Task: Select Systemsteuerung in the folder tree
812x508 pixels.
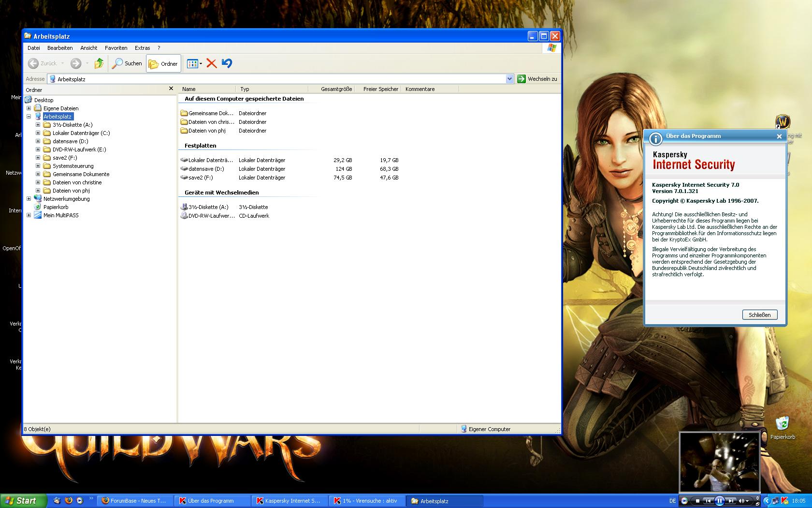Action: coord(73,166)
